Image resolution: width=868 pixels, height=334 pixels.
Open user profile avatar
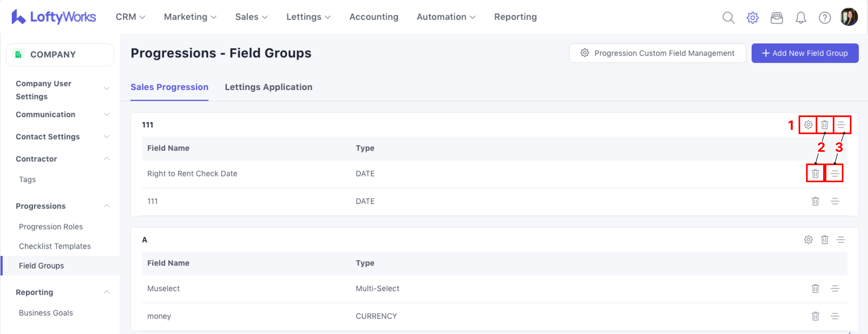tap(849, 17)
